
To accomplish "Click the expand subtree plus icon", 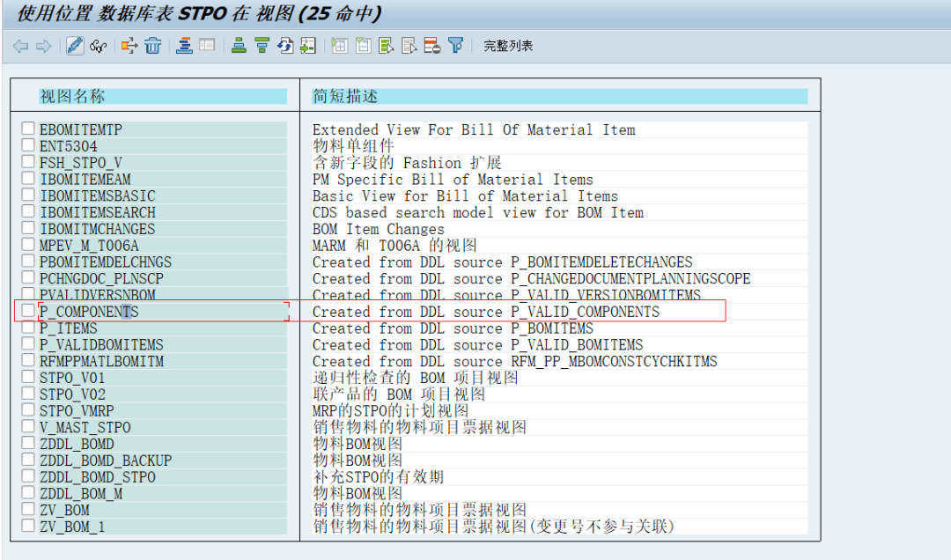I will pyautogui.click(x=340, y=46).
